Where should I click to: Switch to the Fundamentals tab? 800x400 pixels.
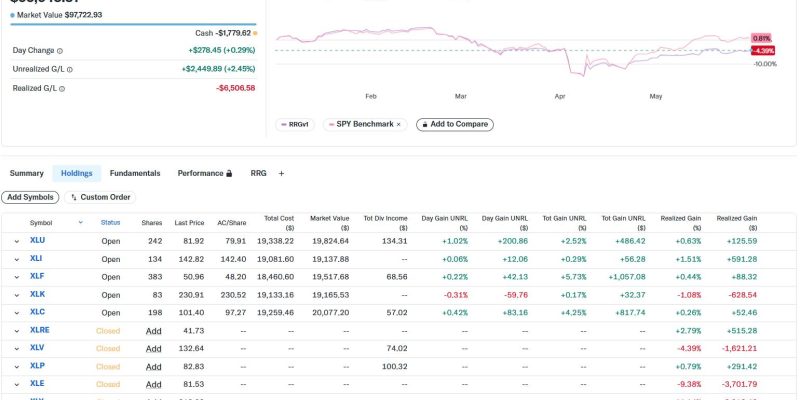(135, 173)
